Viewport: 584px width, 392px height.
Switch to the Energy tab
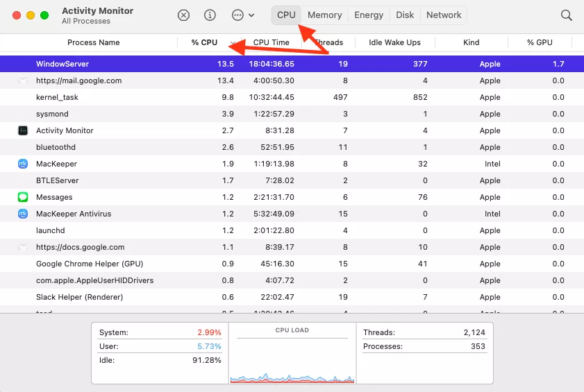[x=369, y=15]
